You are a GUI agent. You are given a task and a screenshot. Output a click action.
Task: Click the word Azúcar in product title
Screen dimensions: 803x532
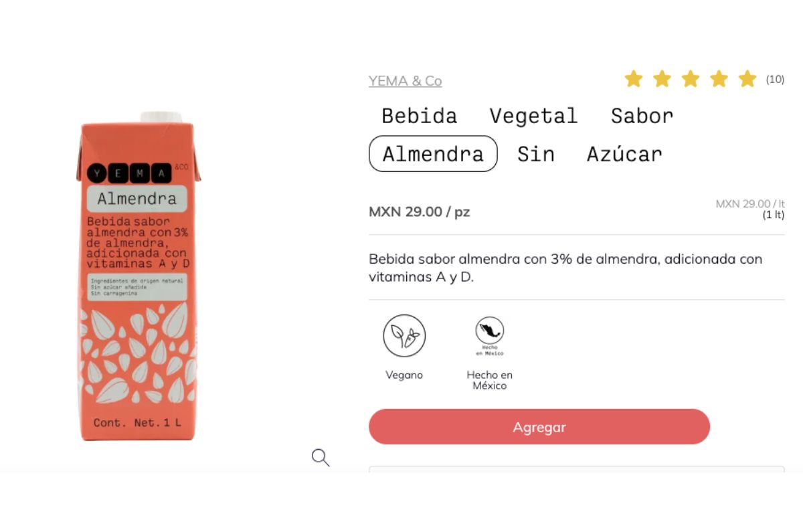click(x=624, y=154)
